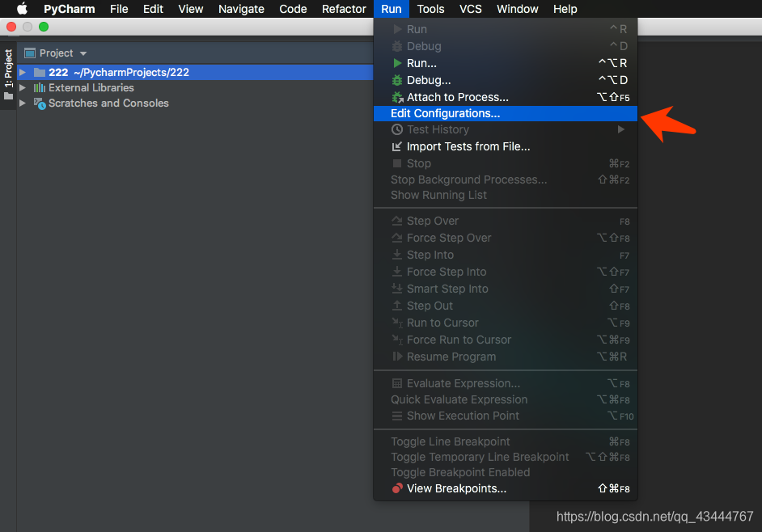Click the Scratches and Consoles icon
The height and width of the screenshot is (532, 762).
click(x=40, y=103)
